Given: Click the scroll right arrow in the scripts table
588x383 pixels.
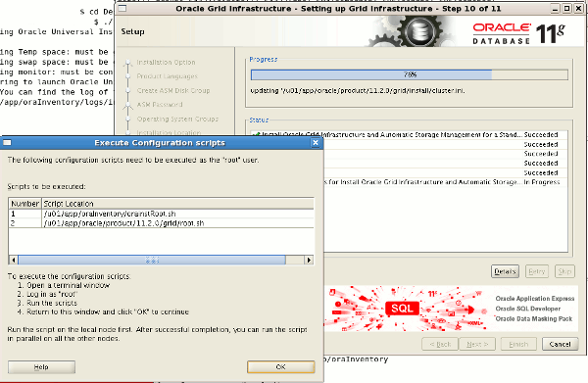Looking at the screenshot, I should point(309,260).
